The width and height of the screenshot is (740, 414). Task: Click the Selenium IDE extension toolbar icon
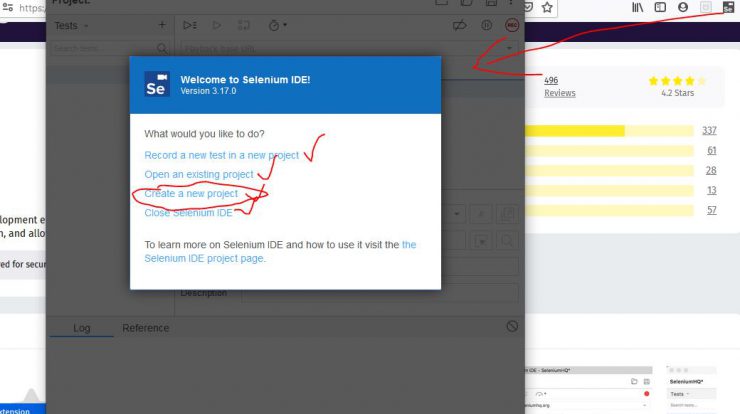tap(728, 7)
